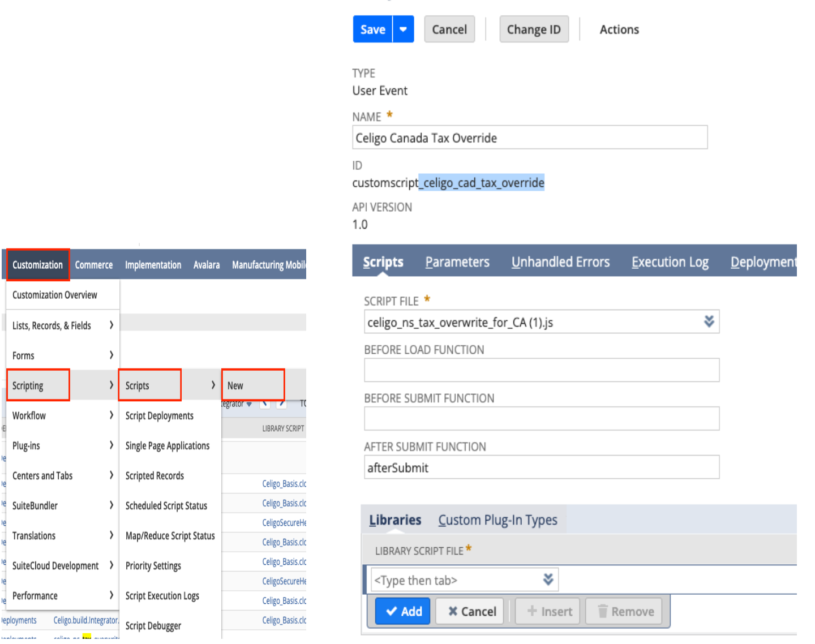Expand the Centers and Tabs submenu

click(63, 475)
